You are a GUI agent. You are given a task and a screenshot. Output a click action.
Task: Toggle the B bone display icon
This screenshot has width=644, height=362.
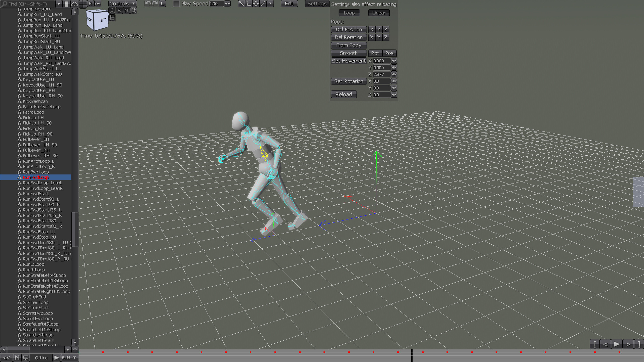pyautogui.click(x=119, y=10)
